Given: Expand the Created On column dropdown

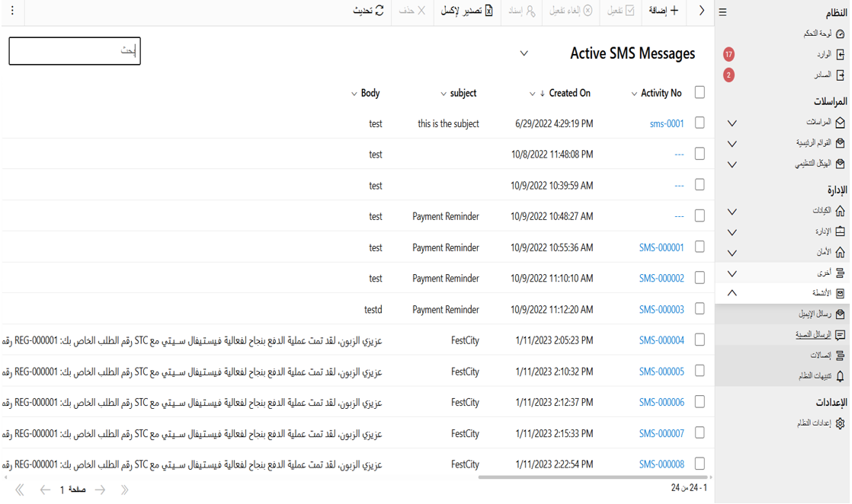Looking at the screenshot, I should click(x=533, y=94).
